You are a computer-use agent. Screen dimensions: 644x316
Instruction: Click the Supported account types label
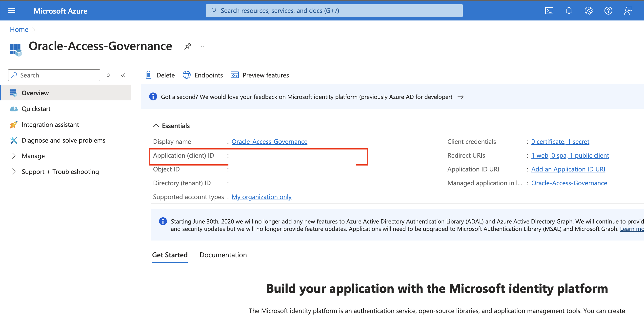pyautogui.click(x=188, y=197)
